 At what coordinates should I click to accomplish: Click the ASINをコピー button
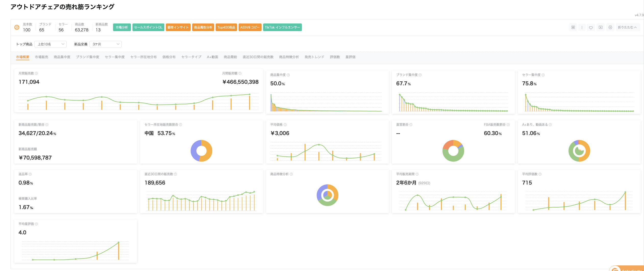[250, 27]
